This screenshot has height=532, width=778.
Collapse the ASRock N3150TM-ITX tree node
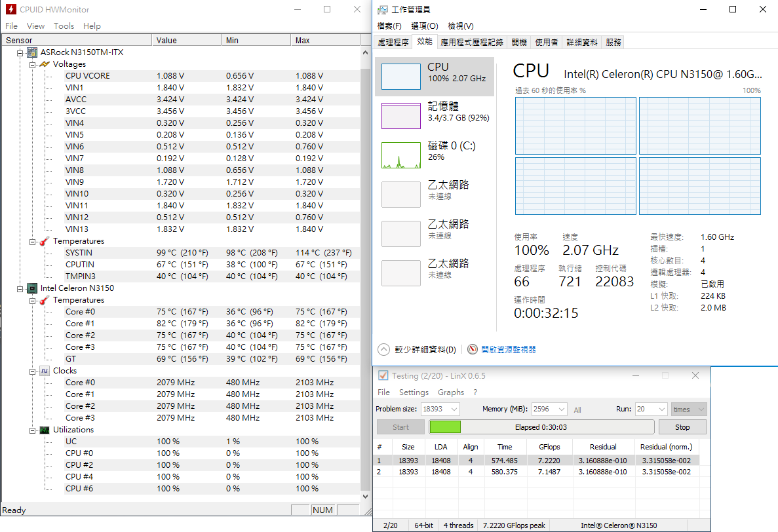click(x=20, y=52)
